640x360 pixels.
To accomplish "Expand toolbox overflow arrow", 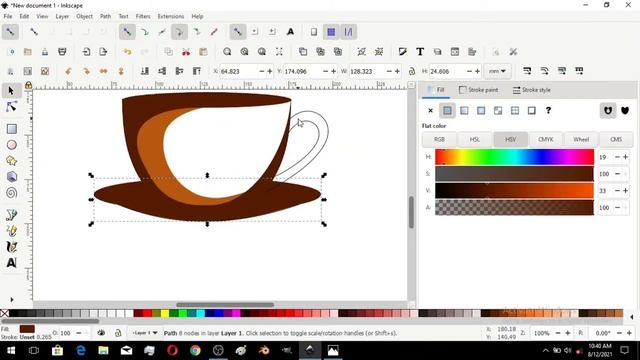I will (x=11, y=300).
